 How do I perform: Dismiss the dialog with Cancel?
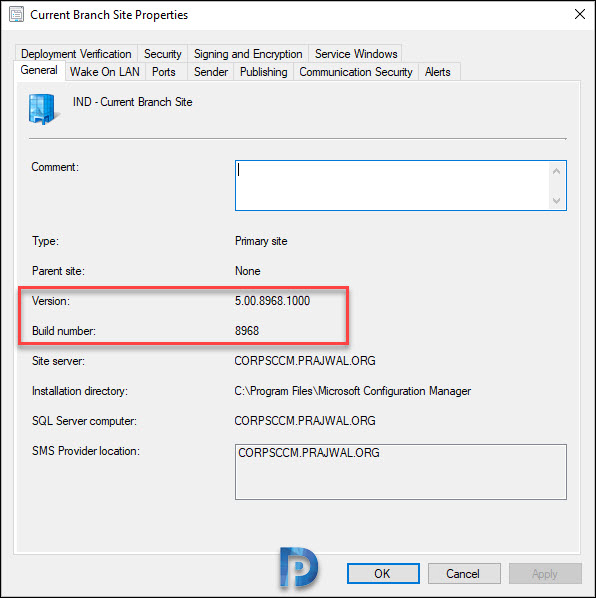point(464,573)
